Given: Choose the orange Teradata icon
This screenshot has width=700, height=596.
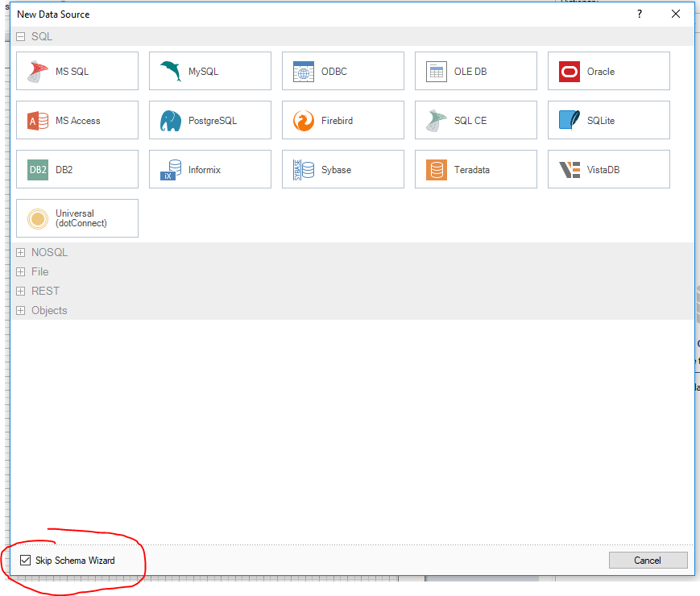Looking at the screenshot, I should click(x=436, y=170).
